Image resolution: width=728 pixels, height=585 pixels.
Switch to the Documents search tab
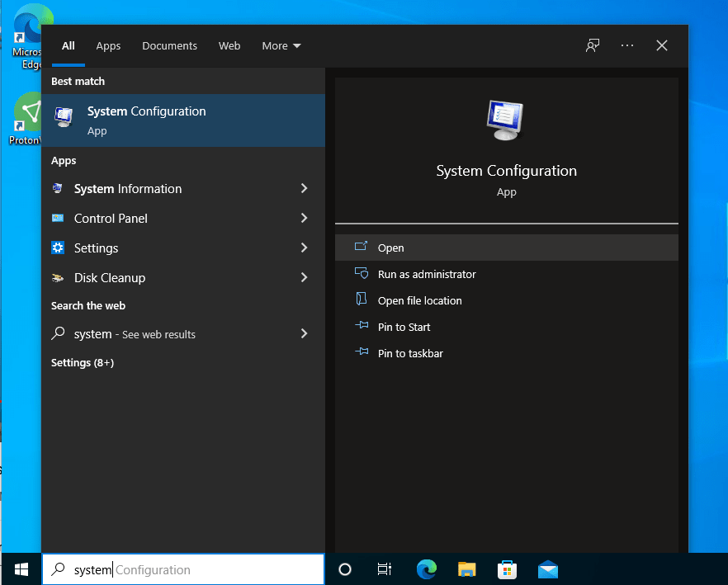coord(169,45)
